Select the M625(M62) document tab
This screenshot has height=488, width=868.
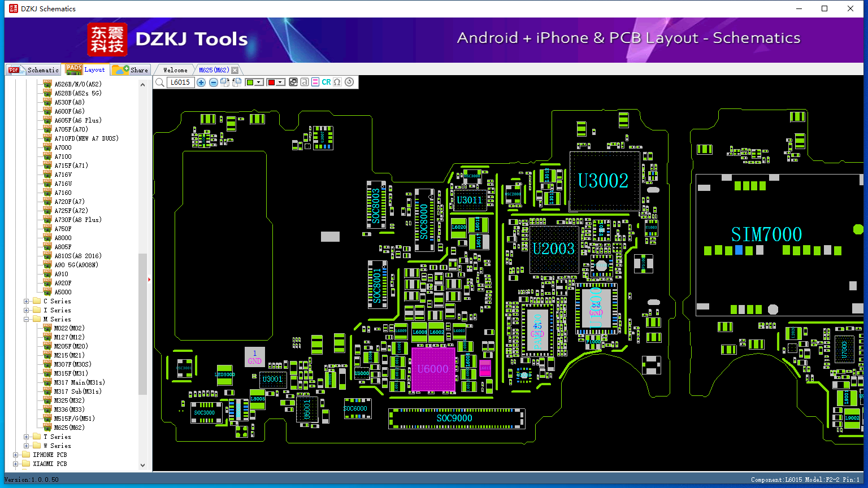coord(214,70)
